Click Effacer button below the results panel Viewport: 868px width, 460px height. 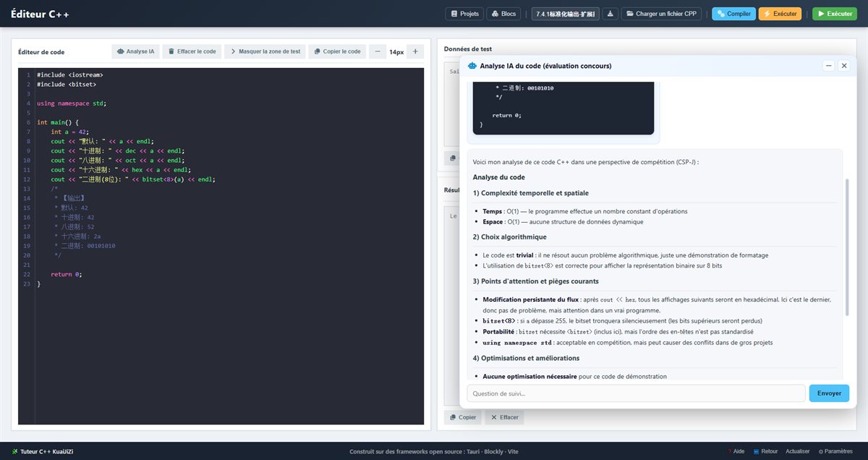tap(504, 417)
